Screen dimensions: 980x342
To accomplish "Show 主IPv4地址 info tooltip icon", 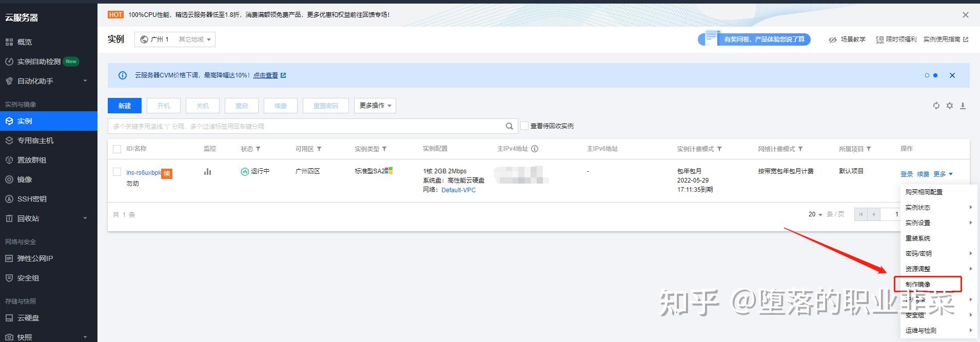I will pyautogui.click(x=535, y=149).
